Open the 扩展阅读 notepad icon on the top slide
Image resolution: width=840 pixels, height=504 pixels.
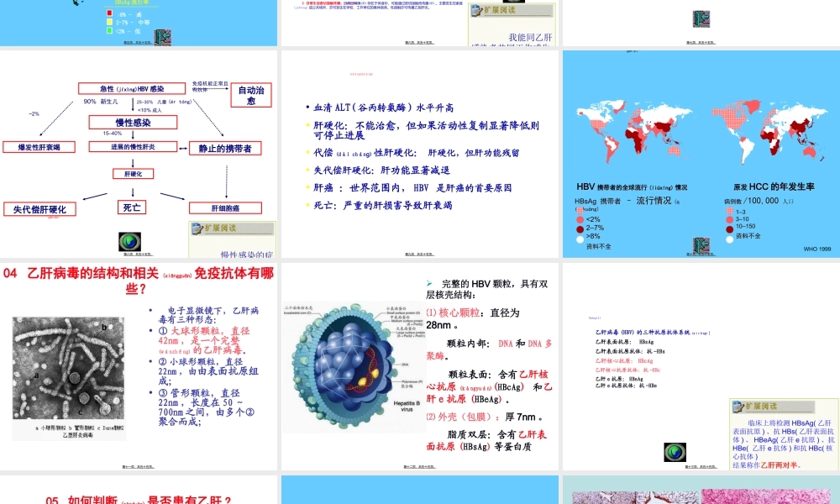click(477, 12)
